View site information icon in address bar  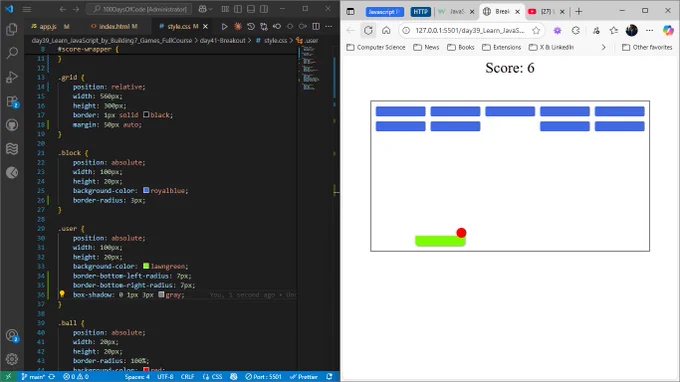(406, 30)
